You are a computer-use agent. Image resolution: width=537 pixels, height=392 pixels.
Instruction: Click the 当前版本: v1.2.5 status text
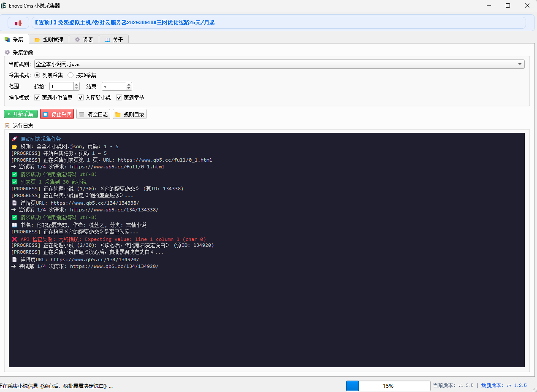[x=454, y=385]
